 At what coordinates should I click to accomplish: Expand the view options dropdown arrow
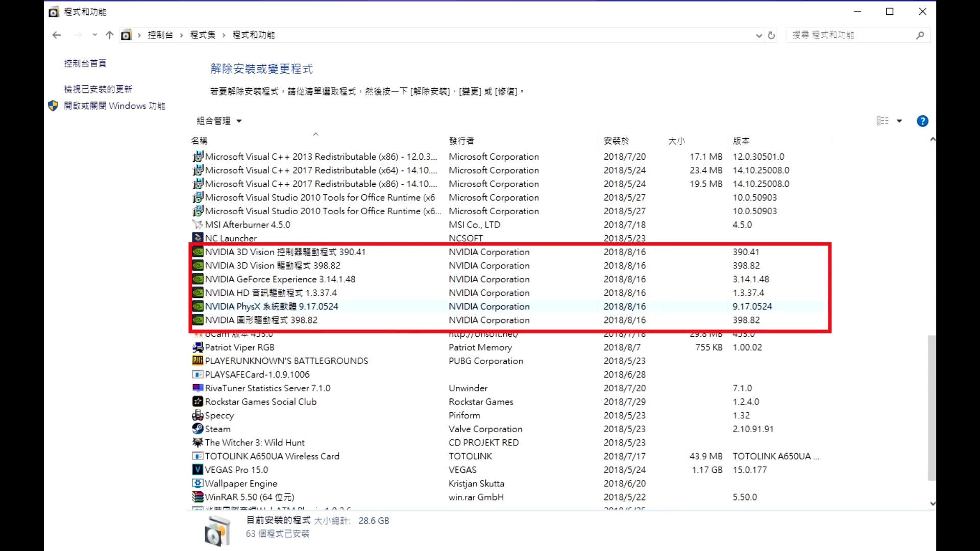click(899, 121)
